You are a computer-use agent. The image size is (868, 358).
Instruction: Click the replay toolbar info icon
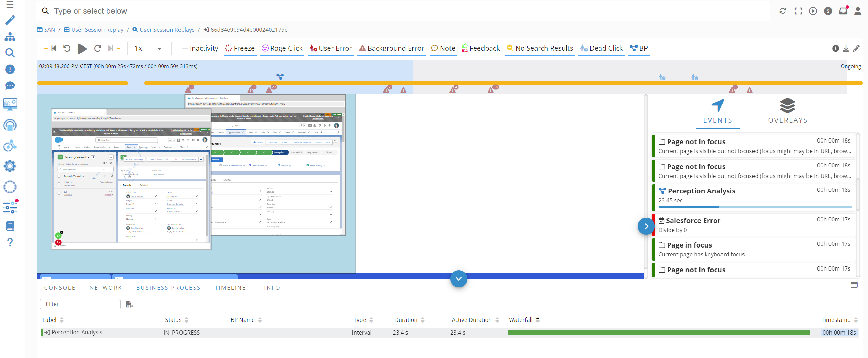click(x=836, y=49)
